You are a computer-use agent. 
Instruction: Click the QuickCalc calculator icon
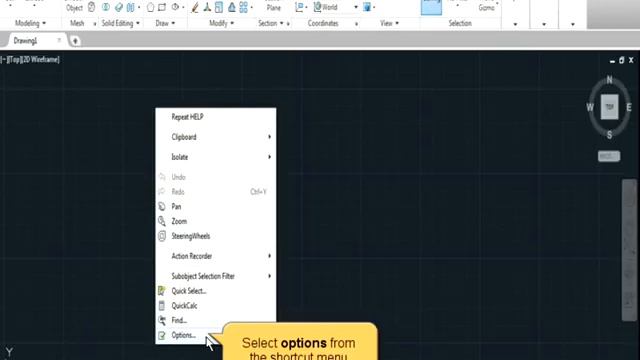pos(162,305)
